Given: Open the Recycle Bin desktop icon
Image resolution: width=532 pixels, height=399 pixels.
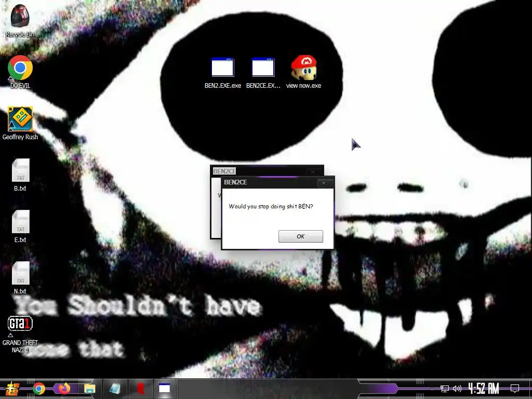Looking at the screenshot, I should (x=20, y=20).
